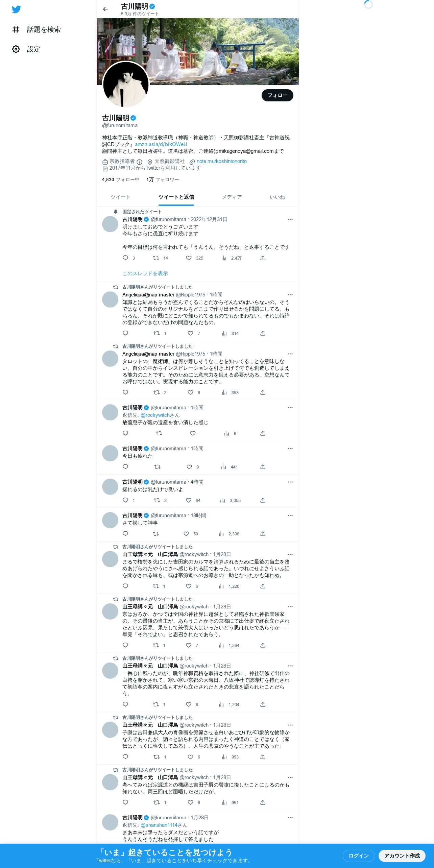Like the '放蕩息子が親の遺産' reply tweet
The height and width of the screenshot is (868, 434).
[193, 433]
